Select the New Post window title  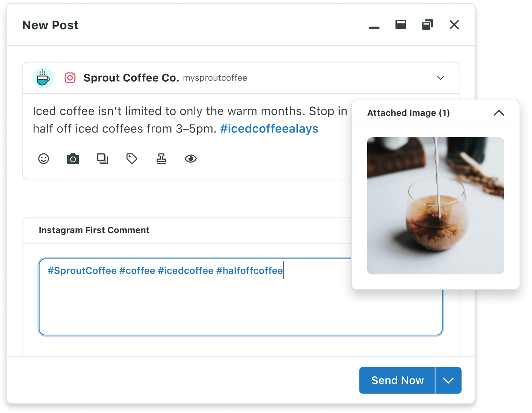pyautogui.click(x=51, y=25)
